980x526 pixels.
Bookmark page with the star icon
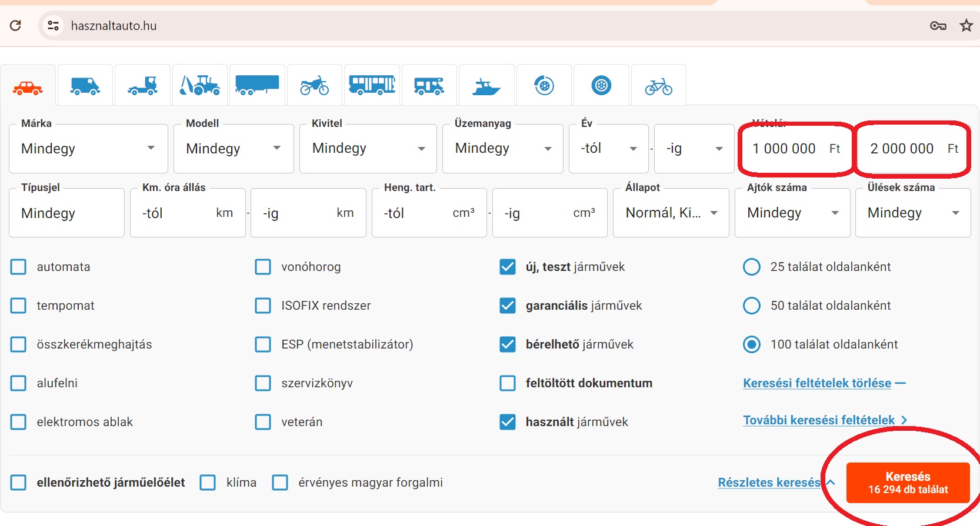coord(966,25)
